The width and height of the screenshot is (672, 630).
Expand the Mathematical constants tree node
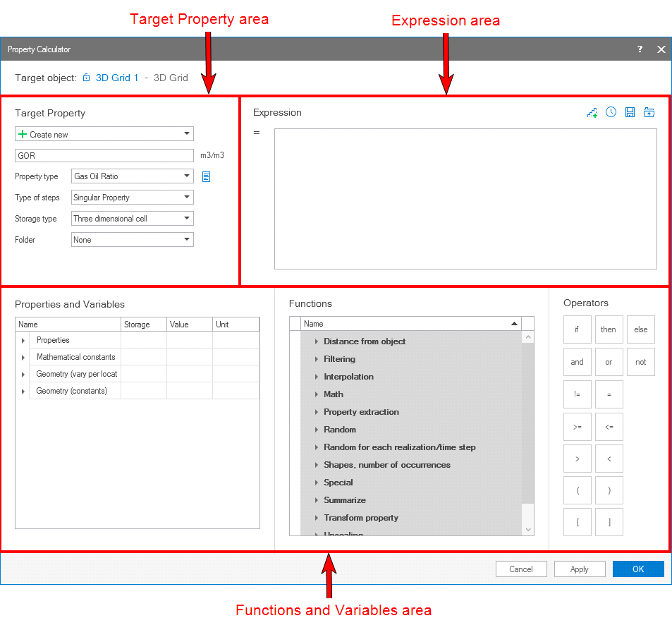23,357
